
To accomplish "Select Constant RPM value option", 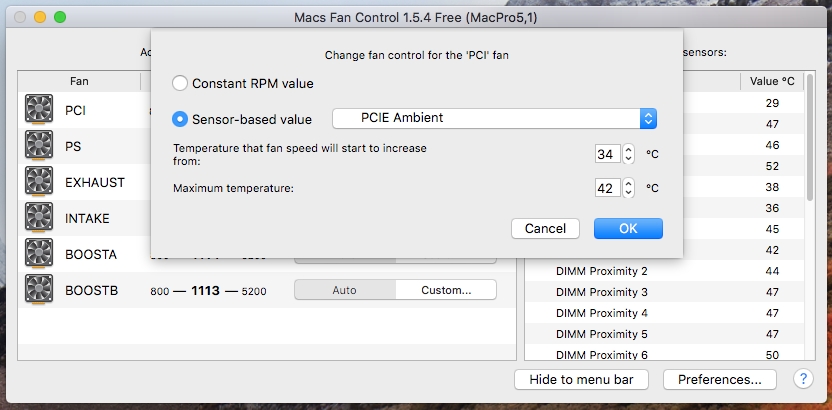I will (x=180, y=83).
